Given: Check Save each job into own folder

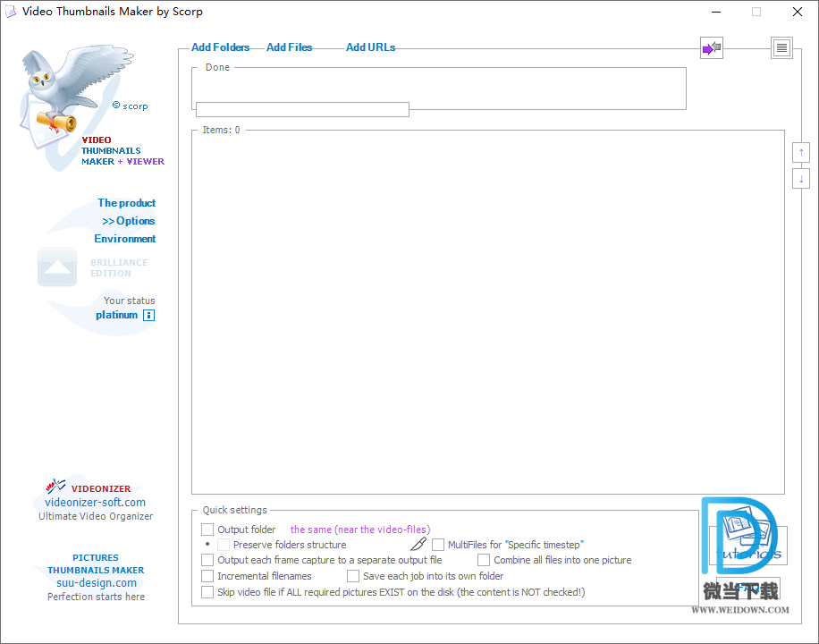Looking at the screenshot, I should pyautogui.click(x=353, y=576).
